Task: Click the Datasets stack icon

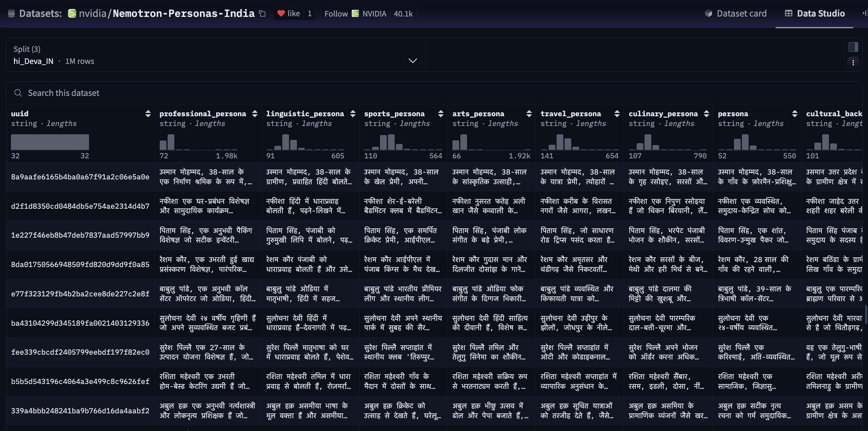Action: 11,14
